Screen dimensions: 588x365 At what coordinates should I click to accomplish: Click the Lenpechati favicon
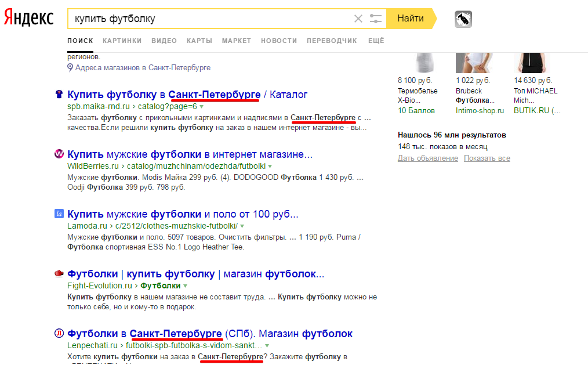tap(59, 333)
